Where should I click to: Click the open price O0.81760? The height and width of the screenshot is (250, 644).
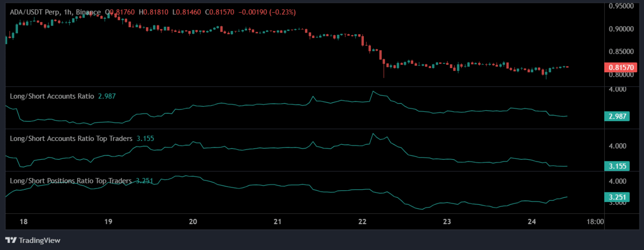pyautogui.click(x=120, y=13)
